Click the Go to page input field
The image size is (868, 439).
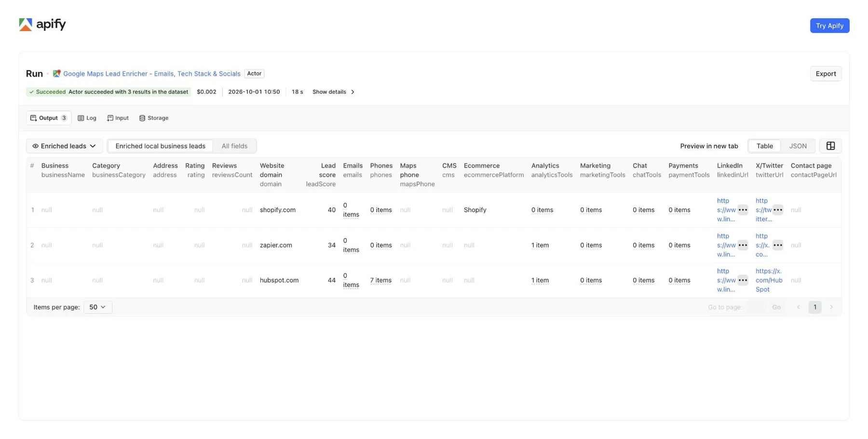click(x=756, y=307)
